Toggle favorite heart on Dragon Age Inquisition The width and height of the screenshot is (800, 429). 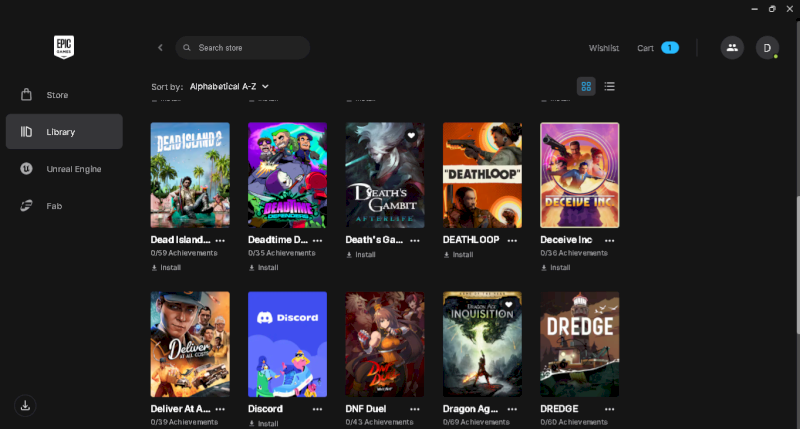coord(508,305)
